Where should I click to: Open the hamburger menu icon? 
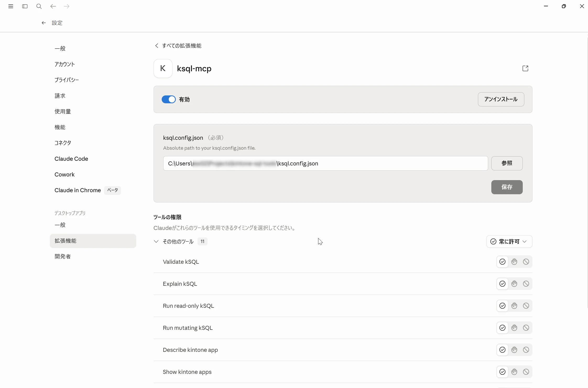pyautogui.click(x=11, y=6)
